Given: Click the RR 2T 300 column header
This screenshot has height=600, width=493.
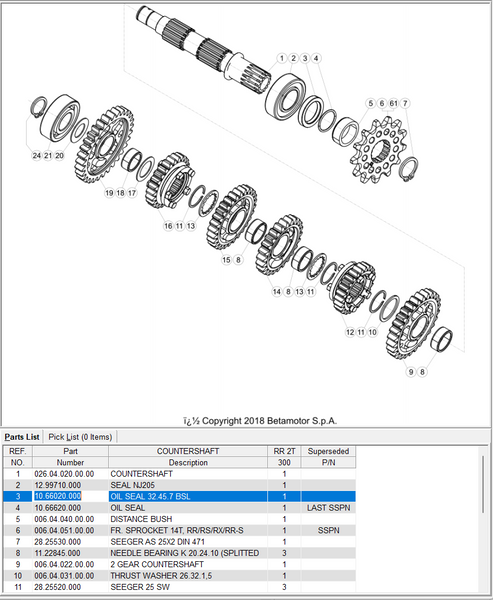Looking at the screenshot, I should click(x=284, y=457).
